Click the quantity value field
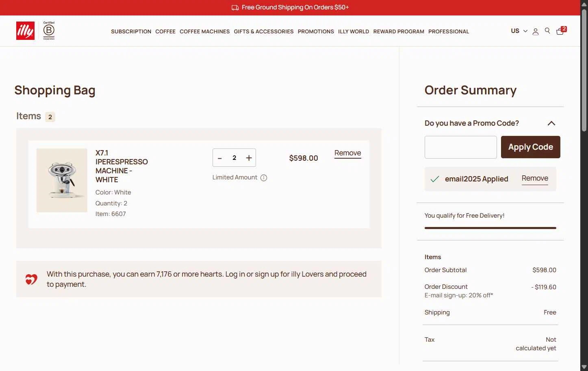The image size is (588, 371). (234, 158)
